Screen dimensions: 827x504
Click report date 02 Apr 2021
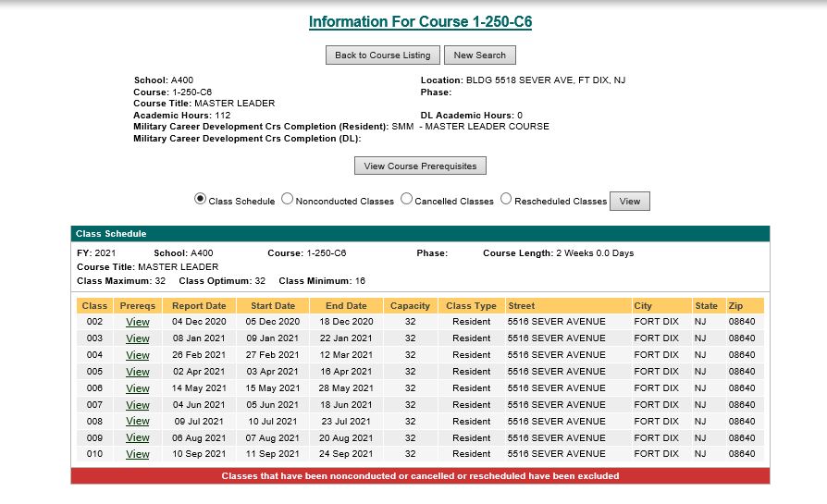pos(199,371)
